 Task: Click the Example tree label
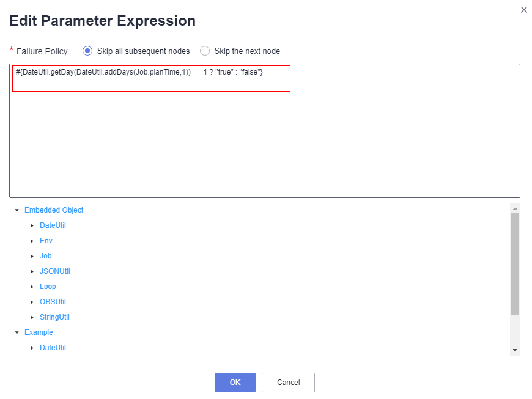click(39, 332)
